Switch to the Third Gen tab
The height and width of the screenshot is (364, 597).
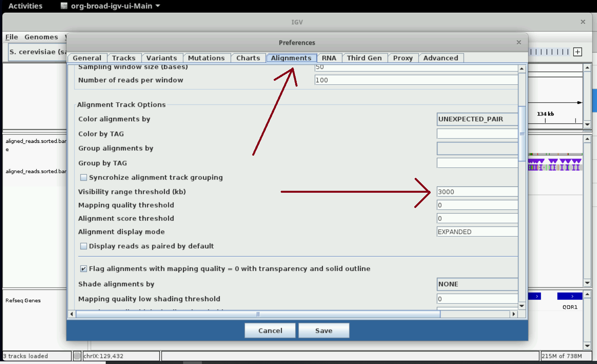pyautogui.click(x=364, y=58)
